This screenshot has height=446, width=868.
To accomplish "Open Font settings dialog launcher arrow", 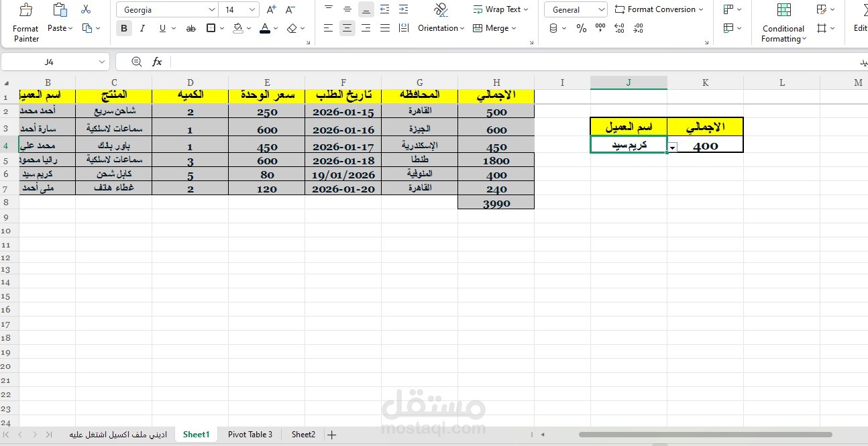I will tap(308, 42).
